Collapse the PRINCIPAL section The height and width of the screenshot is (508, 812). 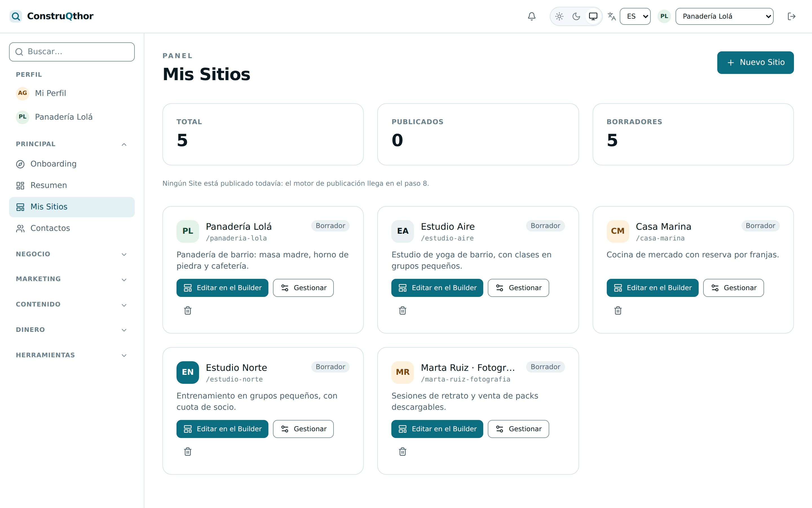pos(72,144)
